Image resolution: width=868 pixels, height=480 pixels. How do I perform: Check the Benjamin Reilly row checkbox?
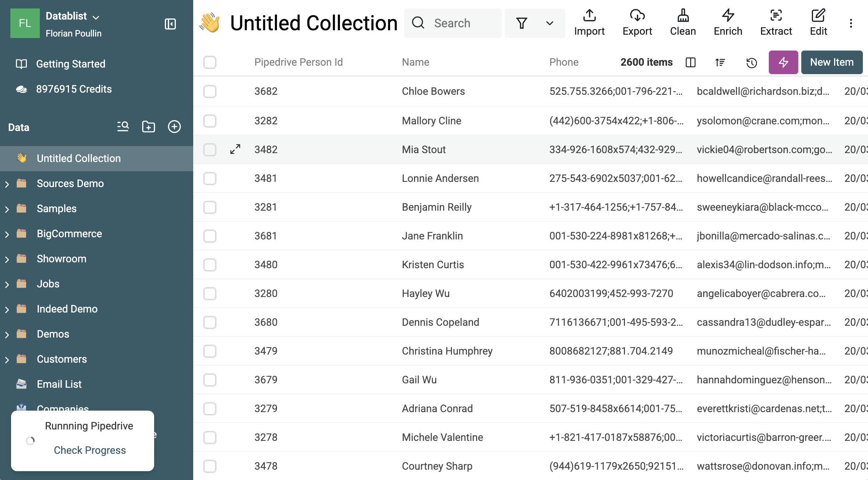coord(210,207)
